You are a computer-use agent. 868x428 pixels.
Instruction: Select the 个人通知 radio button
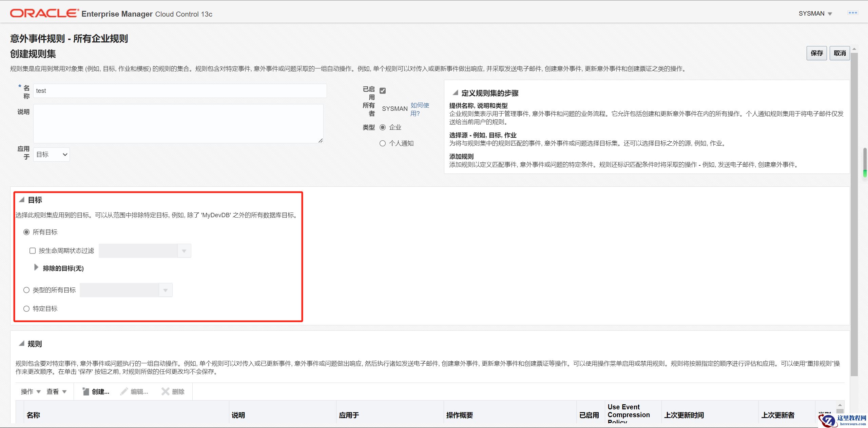pyautogui.click(x=383, y=143)
